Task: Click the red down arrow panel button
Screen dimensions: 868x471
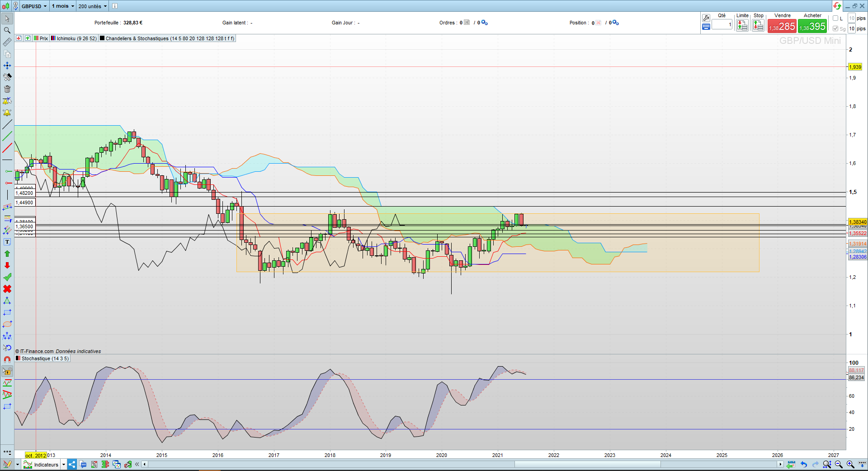Action: click(x=19, y=38)
